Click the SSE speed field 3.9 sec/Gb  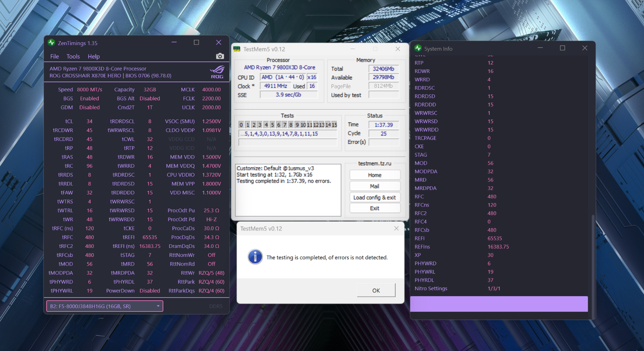[x=289, y=95]
